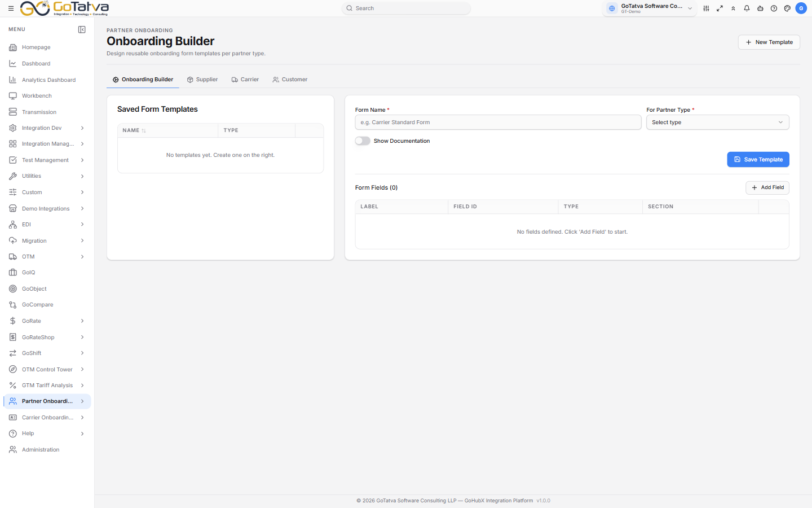Switch to the Customer tab
The height and width of the screenshot is (508, 812).
[x=290, y=80]
